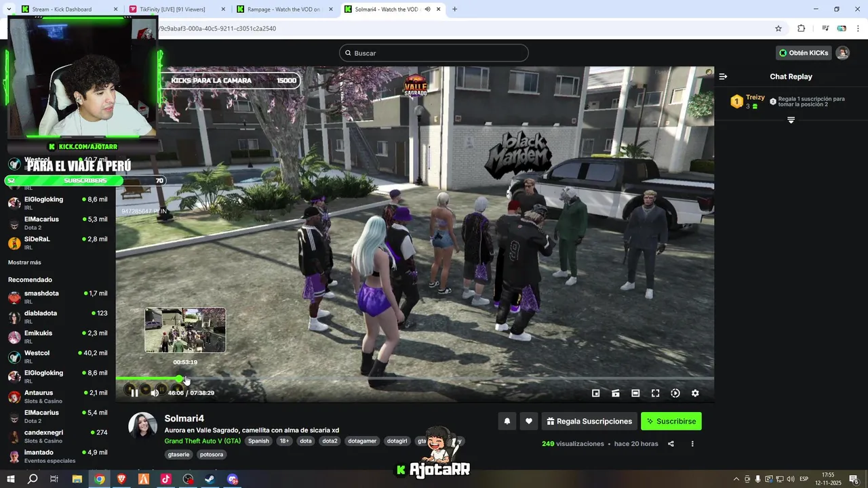The height and width of the screenshot is (488, 868).
Task: Enter fullscreen video mode
Action: (x=655, y=393)
